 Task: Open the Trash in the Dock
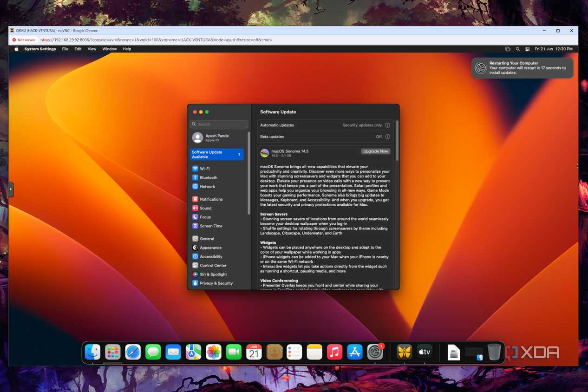point(494,352)
